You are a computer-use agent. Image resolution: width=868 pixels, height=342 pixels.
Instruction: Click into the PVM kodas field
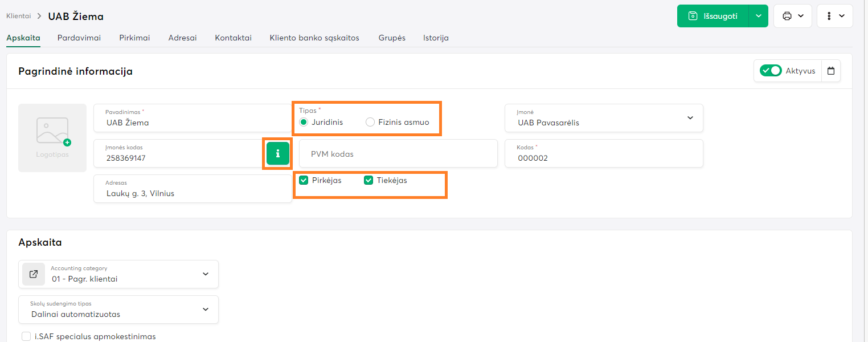[x=398, y=154]
